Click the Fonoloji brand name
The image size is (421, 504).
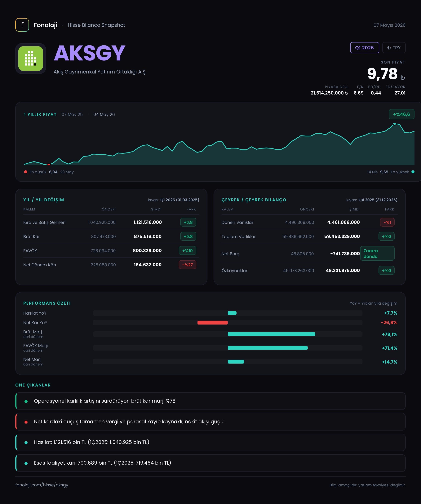click(x=45, y=25)
